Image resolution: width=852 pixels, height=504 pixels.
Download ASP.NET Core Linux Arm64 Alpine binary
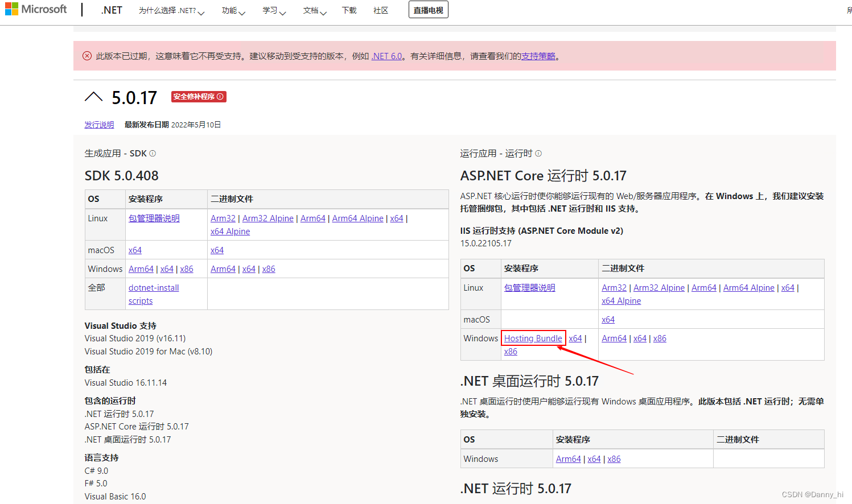tap(749, 288)
